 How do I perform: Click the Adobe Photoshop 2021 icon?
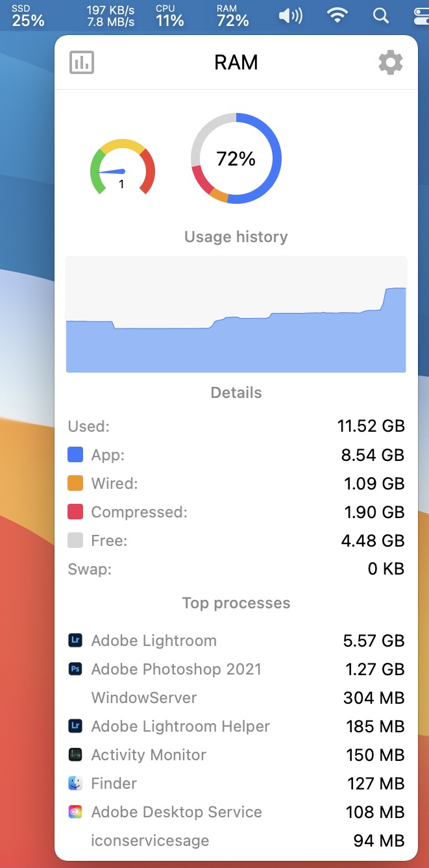click(75, 669)
